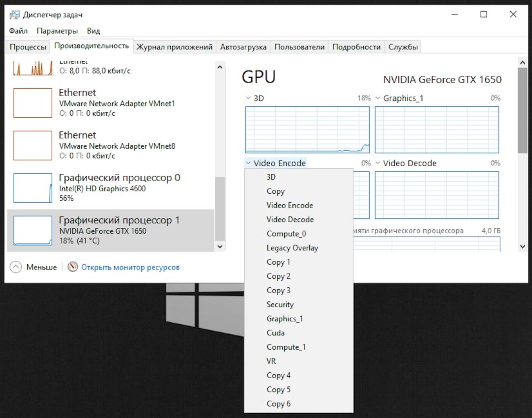Open the Автозагрузка tab
The height and width of the screenshot is (418, 532).
243,47
